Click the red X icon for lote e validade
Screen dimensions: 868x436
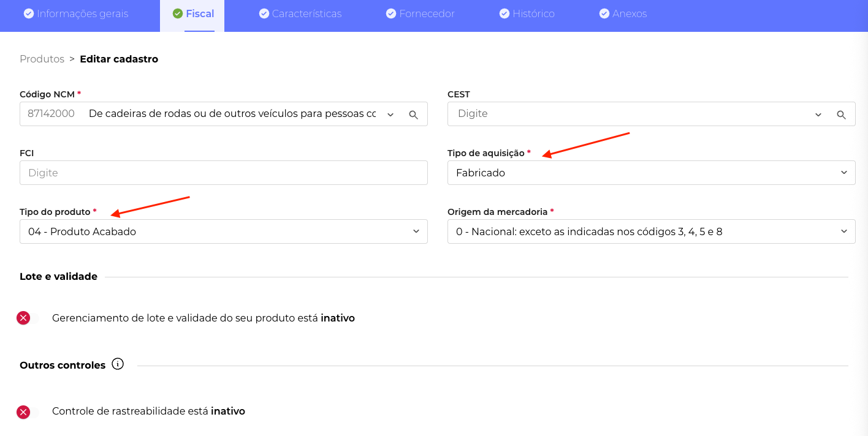click(x=23, y=318)
